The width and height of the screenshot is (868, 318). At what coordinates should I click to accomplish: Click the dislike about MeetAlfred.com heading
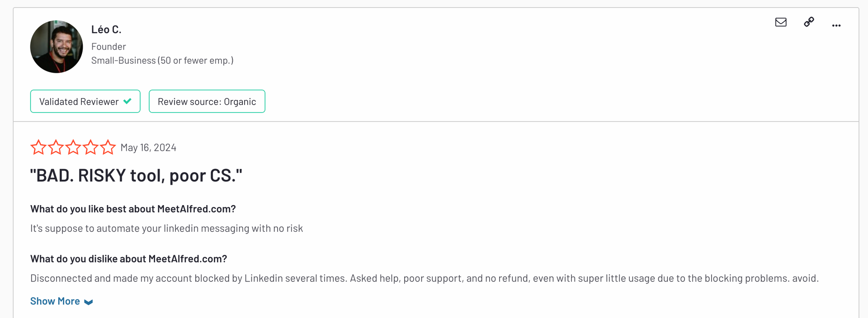[x=129, y=259]
